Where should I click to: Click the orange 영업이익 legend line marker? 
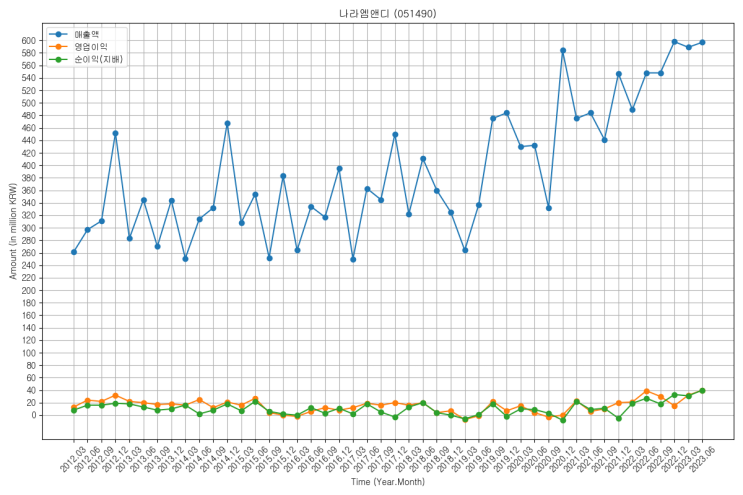(59, 47)
